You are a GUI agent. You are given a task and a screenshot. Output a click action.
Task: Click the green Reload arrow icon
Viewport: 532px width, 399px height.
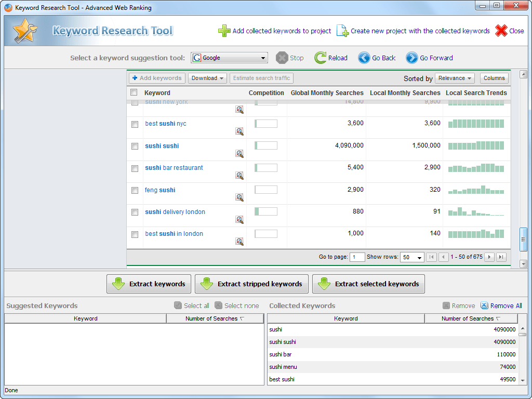coord(320,58)
